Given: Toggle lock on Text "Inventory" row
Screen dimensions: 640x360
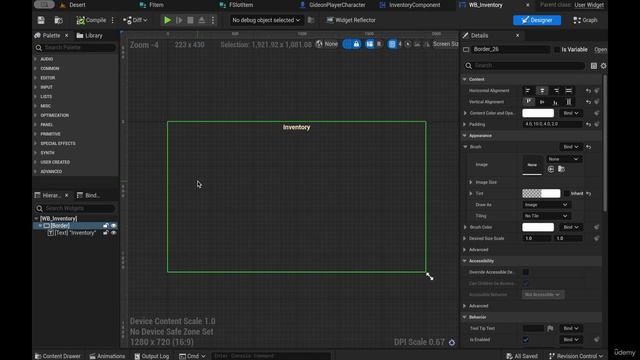Looking at the screenshot, I should pos(106,233).
